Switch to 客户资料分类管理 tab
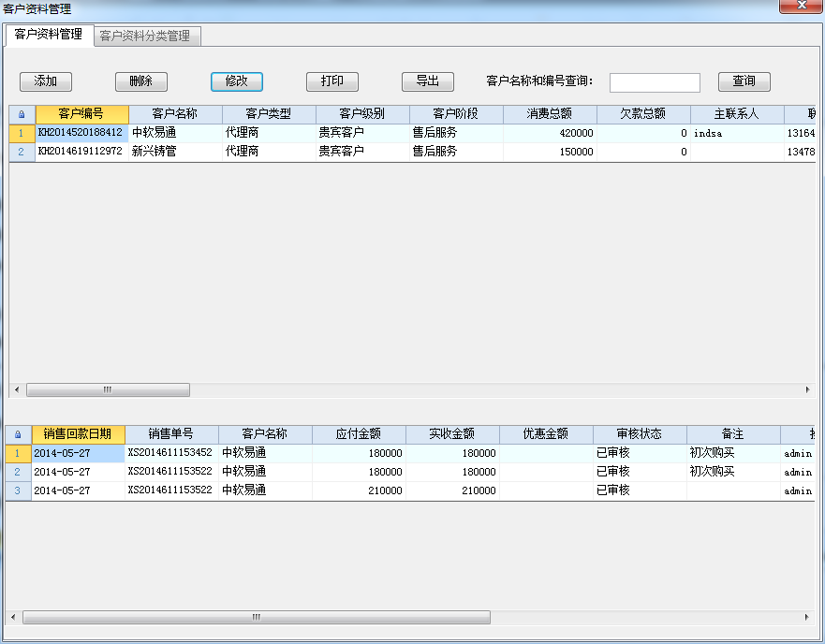 click(x=145, y=37)
